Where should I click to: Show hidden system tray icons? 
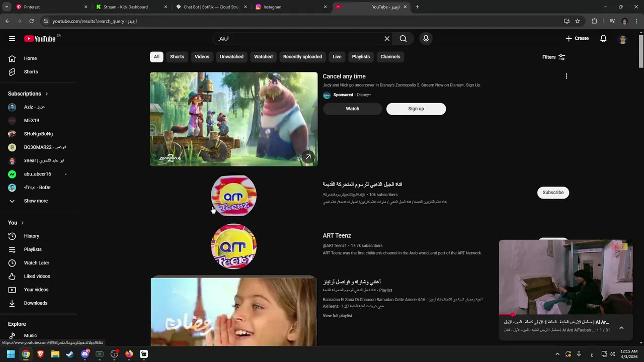pos(557,354)
